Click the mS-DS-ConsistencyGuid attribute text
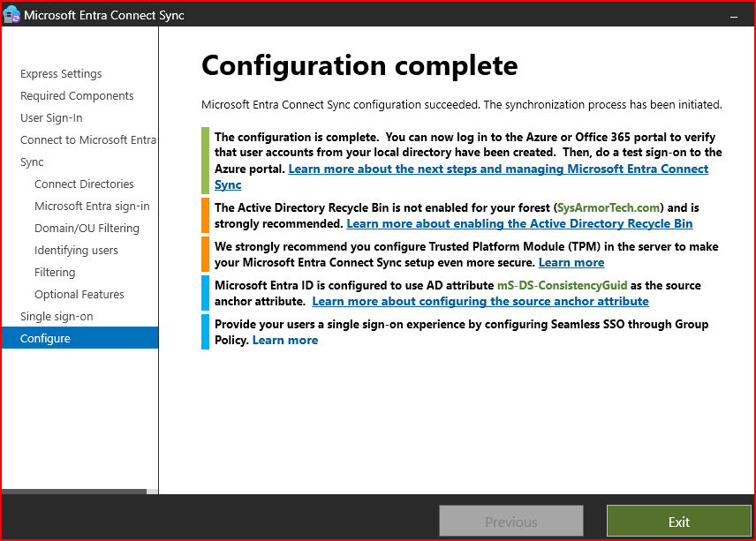Image resolution: width=756 pixels, height=541 pixels. pos(563,286)
